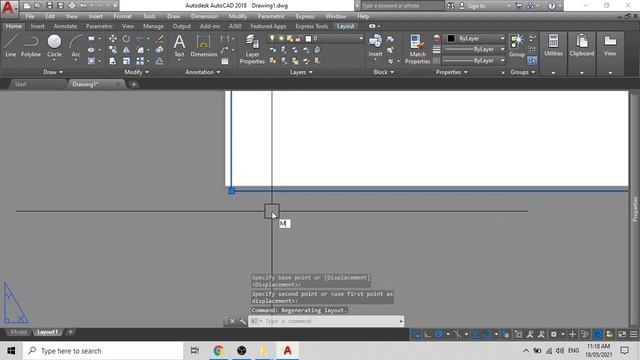Select the Line tool

coord(11,46)
